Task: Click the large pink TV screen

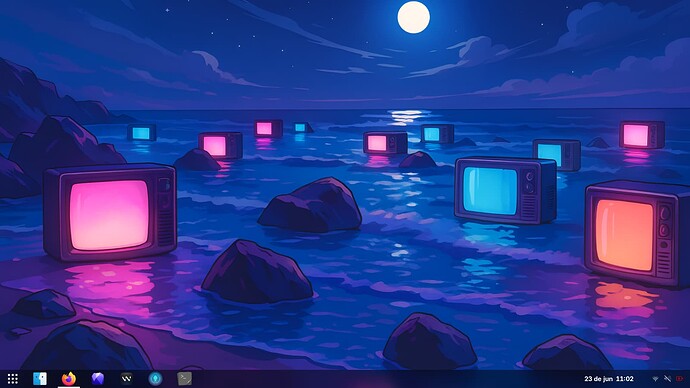Action: coord(109,216)
